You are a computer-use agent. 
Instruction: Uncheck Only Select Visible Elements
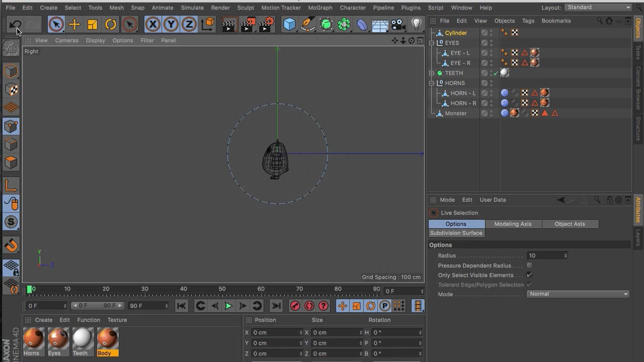[529, 275]
